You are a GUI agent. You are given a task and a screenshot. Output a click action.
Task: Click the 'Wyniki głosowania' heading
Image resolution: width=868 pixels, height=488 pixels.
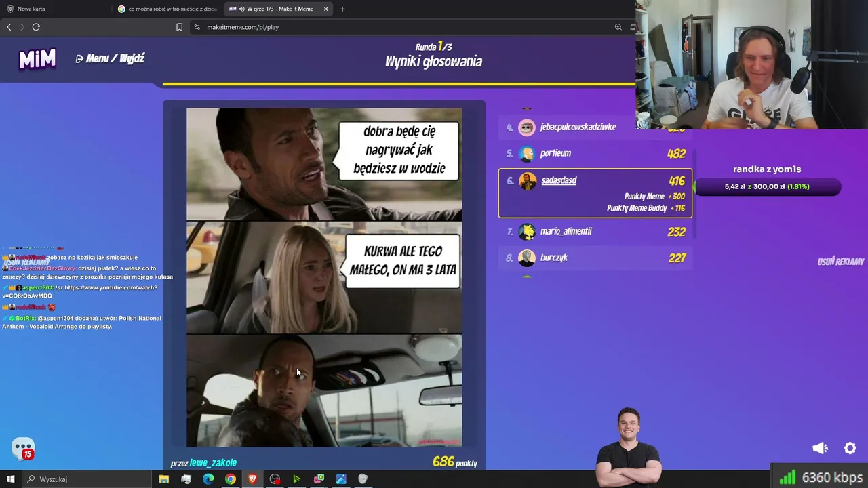(x=433, y=62)
